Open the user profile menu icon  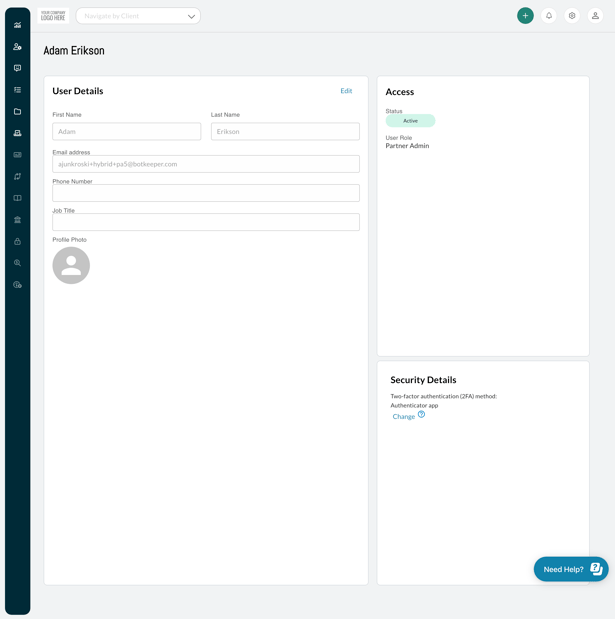click(595, 16)
